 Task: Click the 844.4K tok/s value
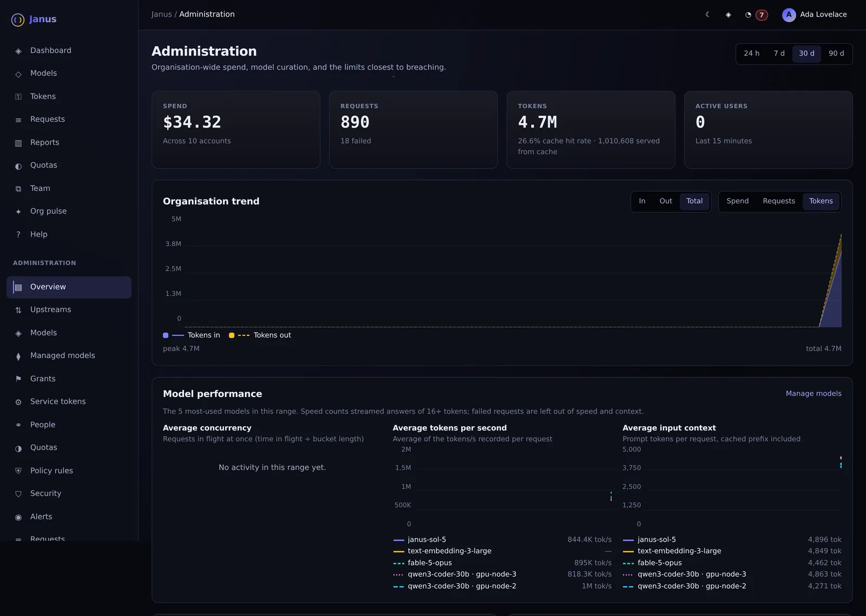(x=589, y=540)
